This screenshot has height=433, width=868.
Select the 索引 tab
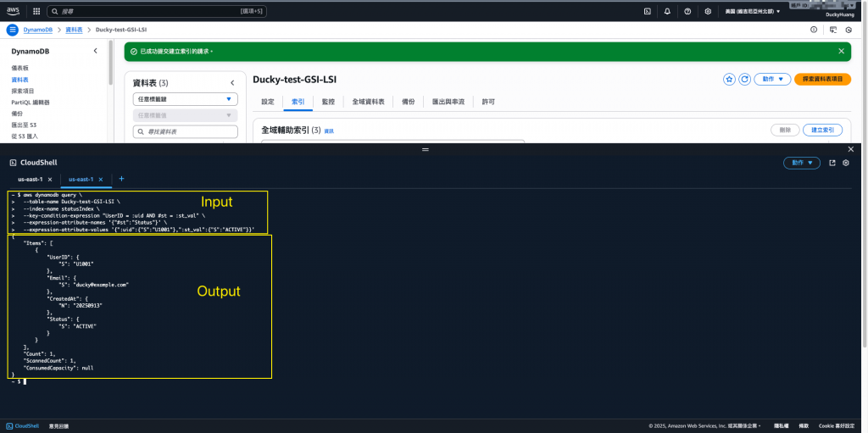pos(298,102)
